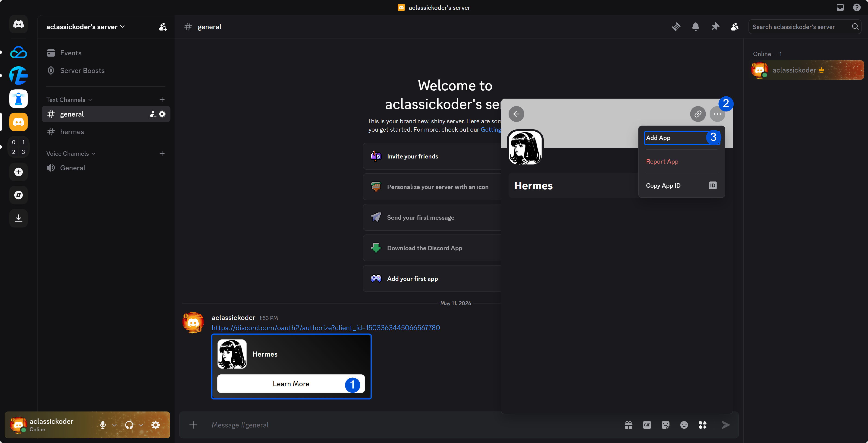The height and width of the screenshot is (443, 868).
Task: Select the general text channel
Action: tap(106, 114)
